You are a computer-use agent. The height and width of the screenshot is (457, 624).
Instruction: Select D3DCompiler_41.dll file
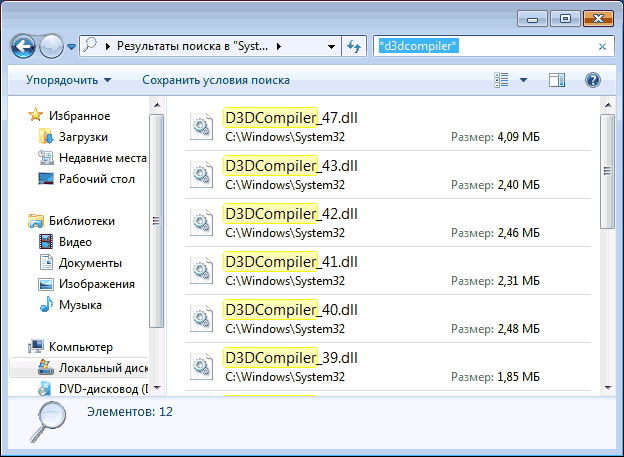(x=388, y=271)
